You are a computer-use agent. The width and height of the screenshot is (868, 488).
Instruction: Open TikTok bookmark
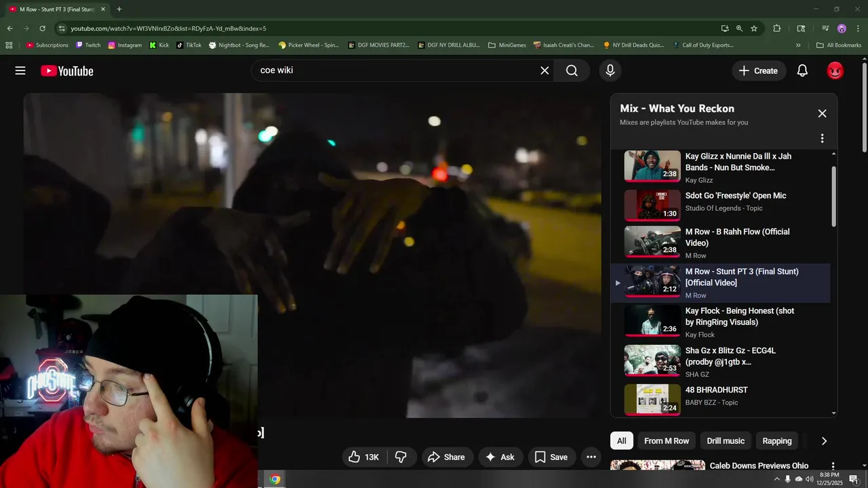[x=189, y=45]
